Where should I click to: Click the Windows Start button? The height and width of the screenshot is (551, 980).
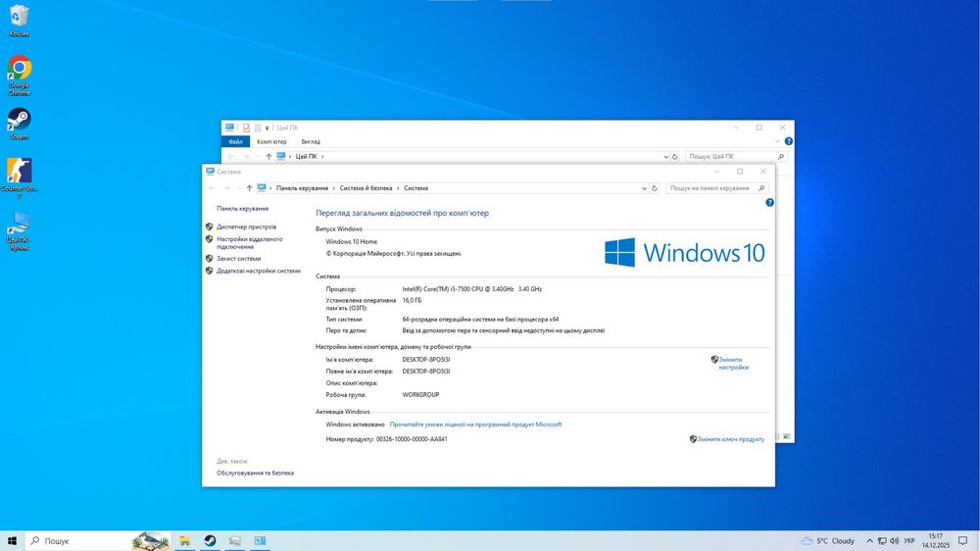12,541
